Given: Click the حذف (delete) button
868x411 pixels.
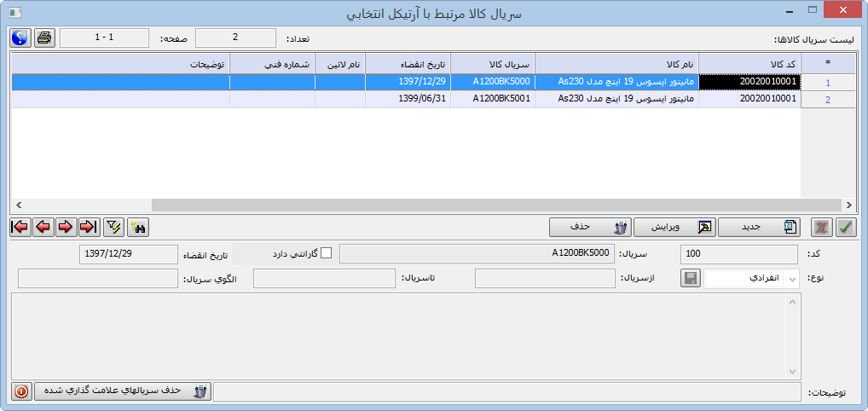Looking at the screenshot, I should tap(588, 227).
